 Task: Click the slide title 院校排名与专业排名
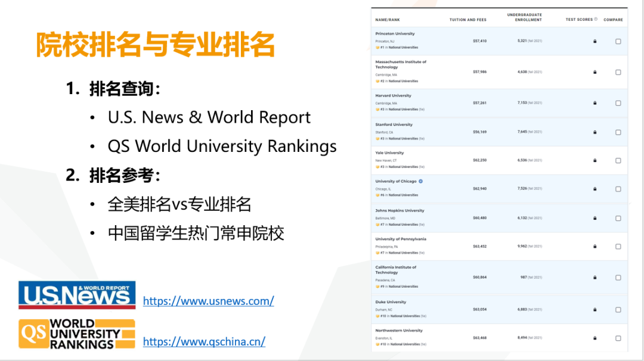point(155,44)
